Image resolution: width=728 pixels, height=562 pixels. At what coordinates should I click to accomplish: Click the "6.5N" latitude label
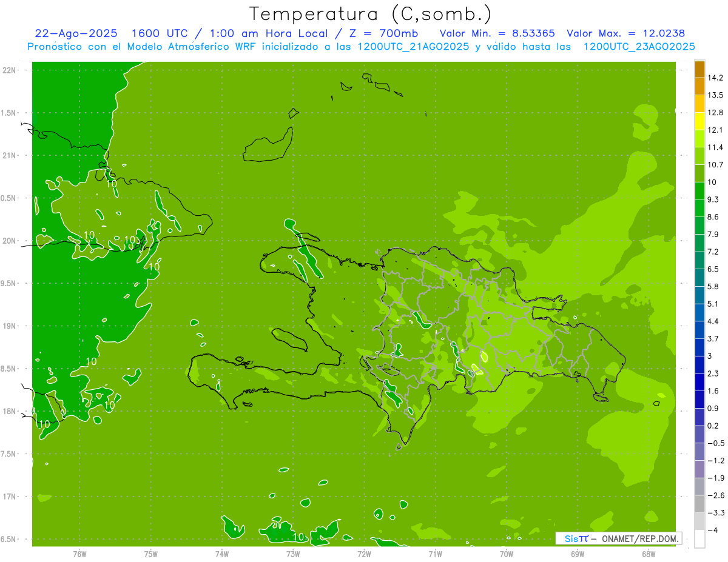coord(8,539)
